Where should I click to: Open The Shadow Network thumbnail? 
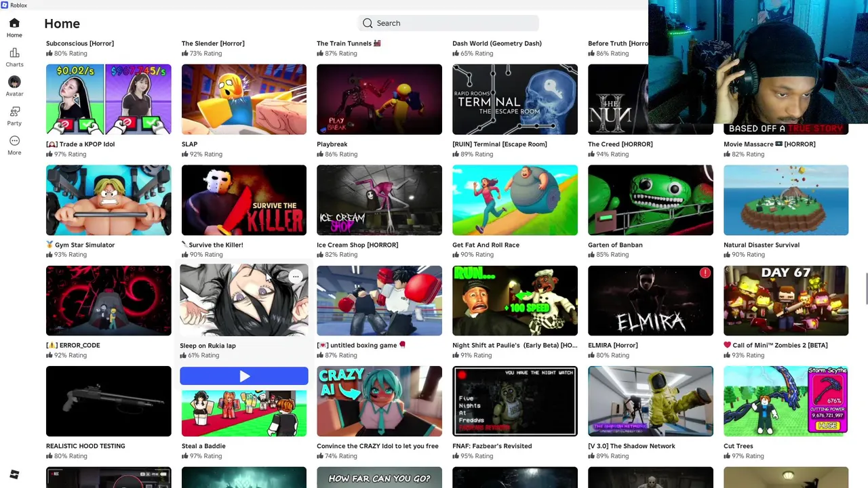(650, 401)
